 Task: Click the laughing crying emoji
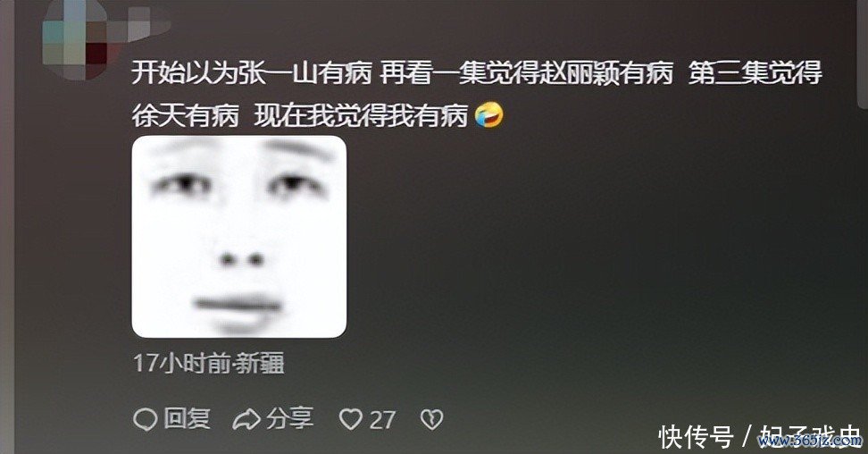489,115
